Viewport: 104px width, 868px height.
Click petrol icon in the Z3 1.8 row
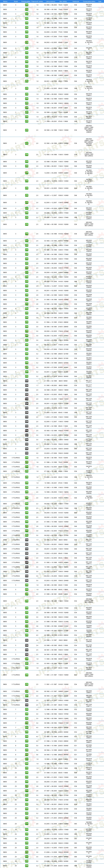pos(27,759)
